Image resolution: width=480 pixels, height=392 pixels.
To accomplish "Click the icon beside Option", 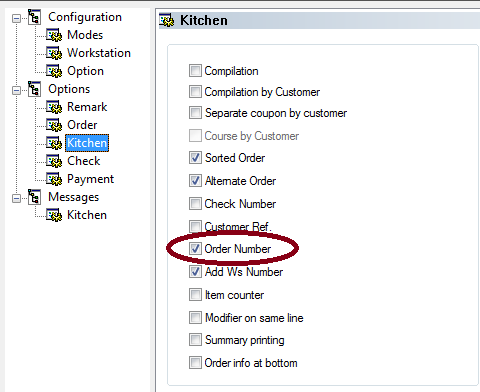I will coord(54,71).
